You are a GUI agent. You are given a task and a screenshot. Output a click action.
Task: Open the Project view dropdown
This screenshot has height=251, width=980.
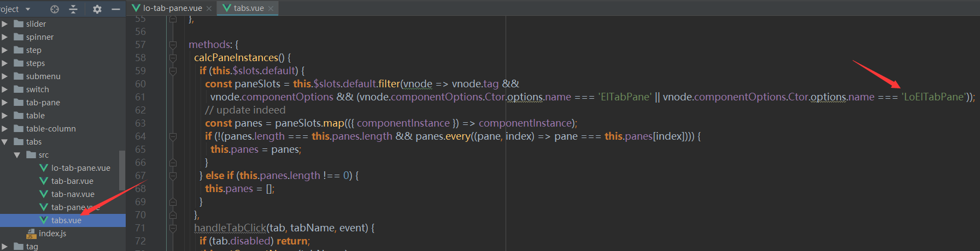27,9
